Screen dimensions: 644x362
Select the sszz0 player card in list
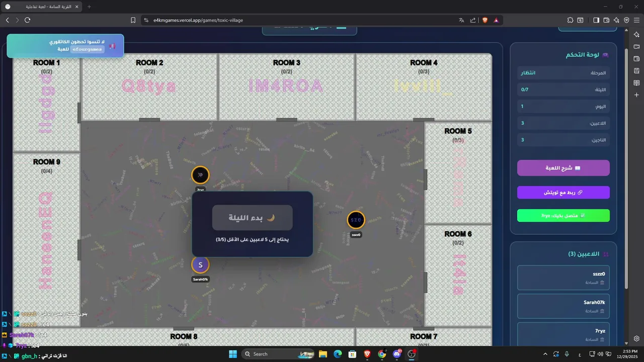[563, 278]
